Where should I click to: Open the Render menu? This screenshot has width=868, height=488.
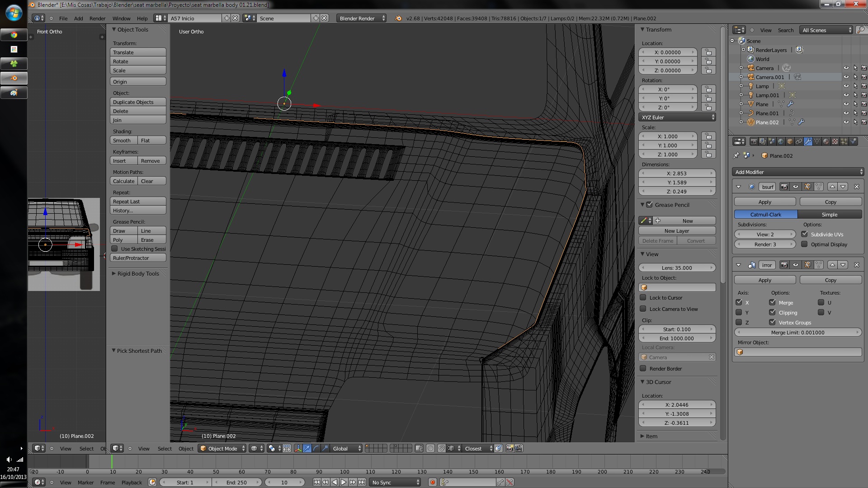click(97, 19)
